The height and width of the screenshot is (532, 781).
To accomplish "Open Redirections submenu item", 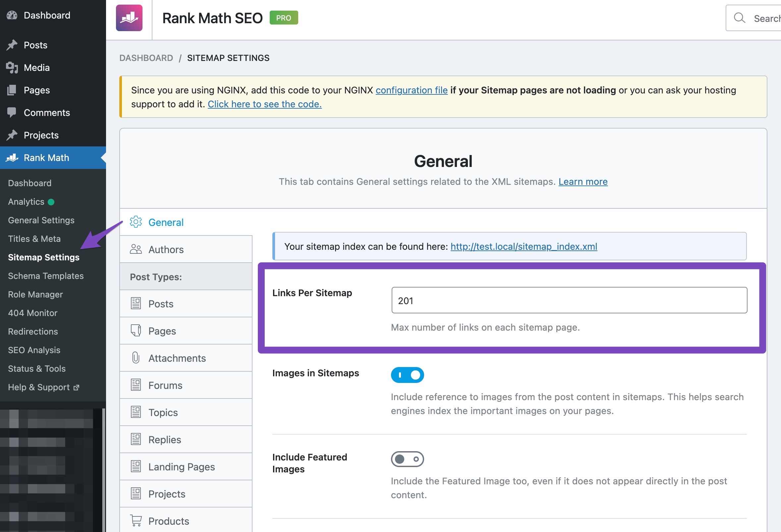I will 33,332.
